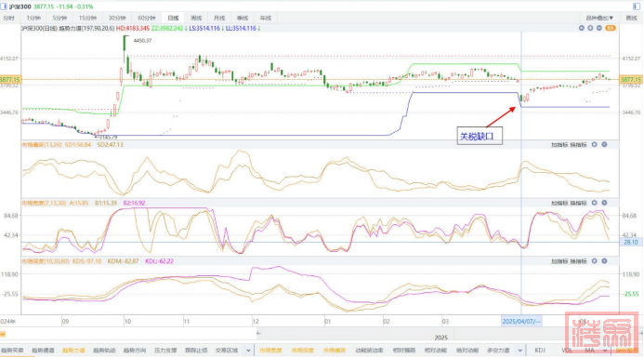The height and width of the screenshot is (358, 644).
Task: Select the 5分钟 period tab
Action: click(x=59, y=18)
